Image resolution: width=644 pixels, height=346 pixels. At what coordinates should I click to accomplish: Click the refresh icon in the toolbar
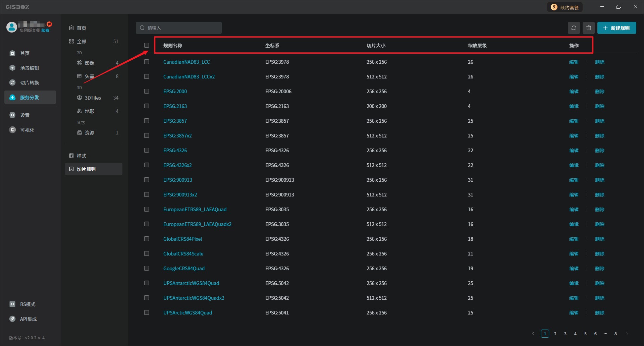pos(574,28)
